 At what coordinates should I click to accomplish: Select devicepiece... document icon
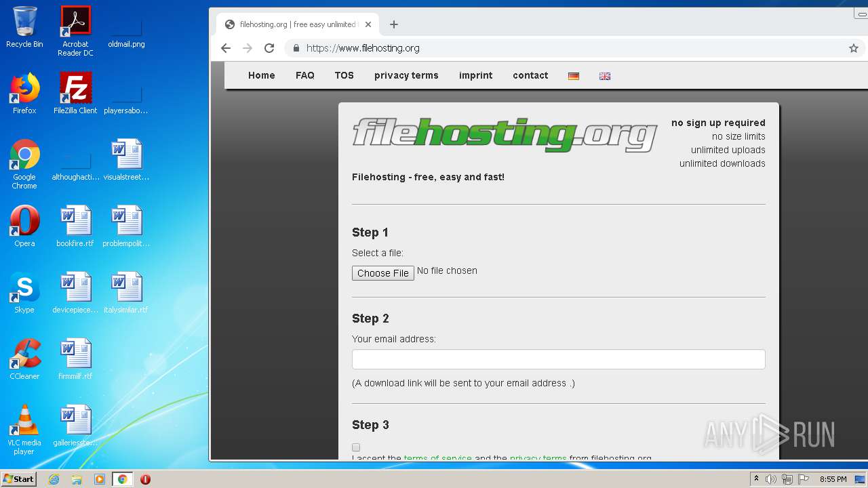pos(75,293)
